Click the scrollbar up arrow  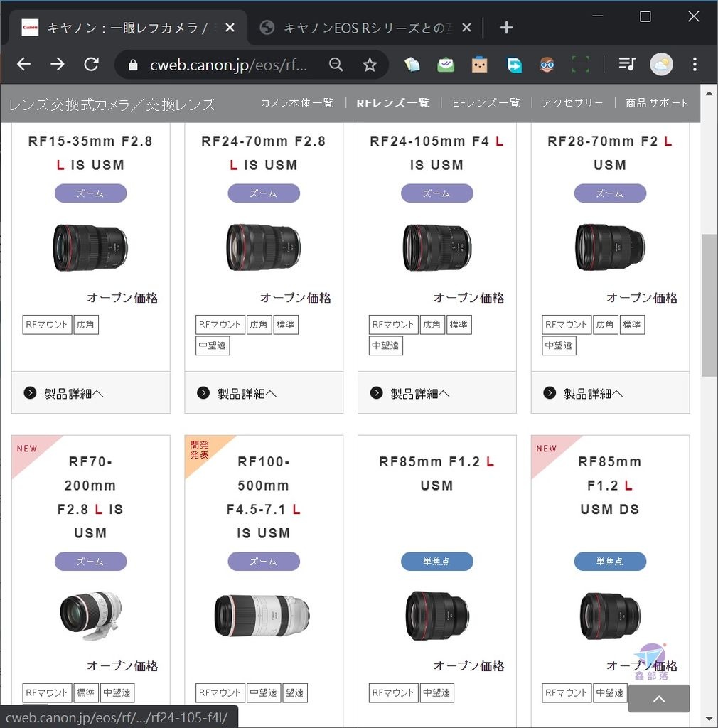pos(709,93)
